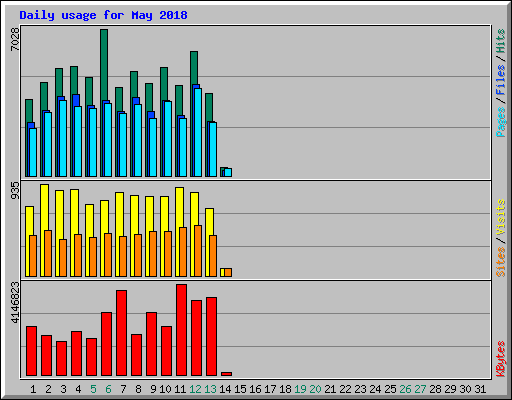Screen dimensions: 512x400
Task: Click the green day 19 axis label
Action: 300,389
